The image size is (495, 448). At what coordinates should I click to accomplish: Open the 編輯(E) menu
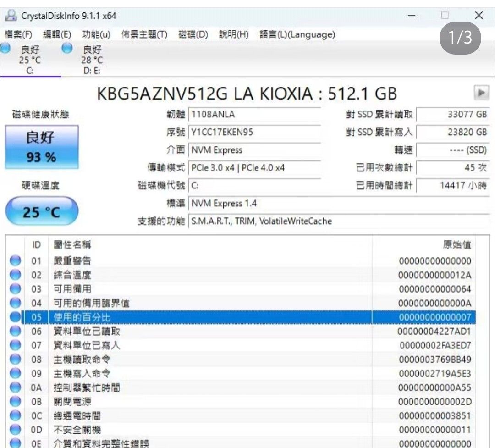pos(57,34)
